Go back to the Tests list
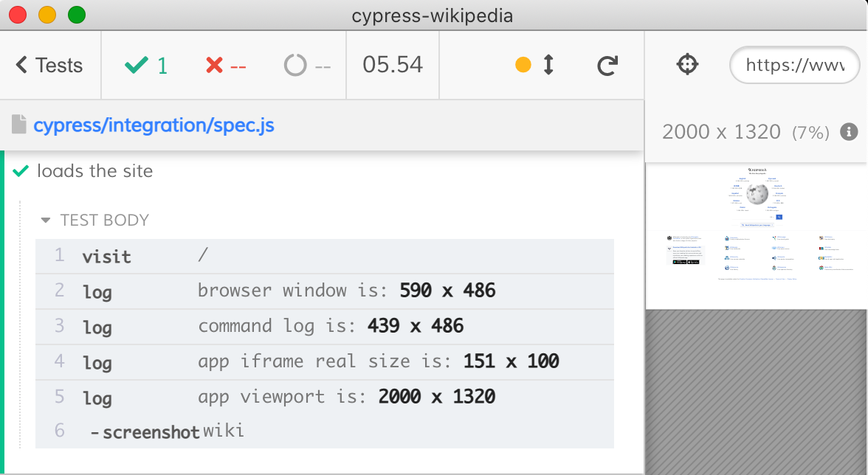 point(49,66)
